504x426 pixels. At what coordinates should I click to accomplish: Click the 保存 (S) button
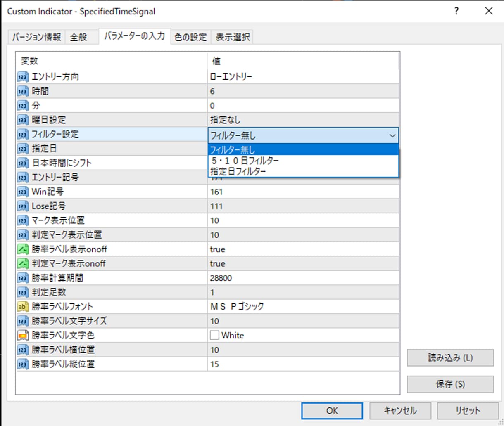(x=450, y=384)
